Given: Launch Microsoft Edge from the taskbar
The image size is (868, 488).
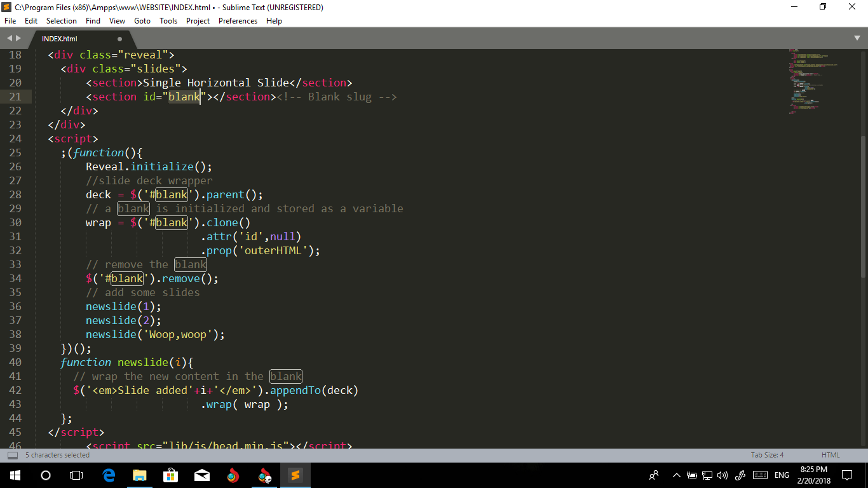Looking at the screenshot, I should point(108,475).
